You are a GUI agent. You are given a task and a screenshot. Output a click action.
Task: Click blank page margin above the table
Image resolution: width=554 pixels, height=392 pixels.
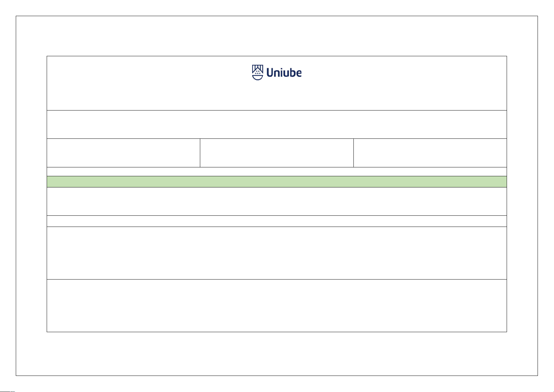point(277,36)
